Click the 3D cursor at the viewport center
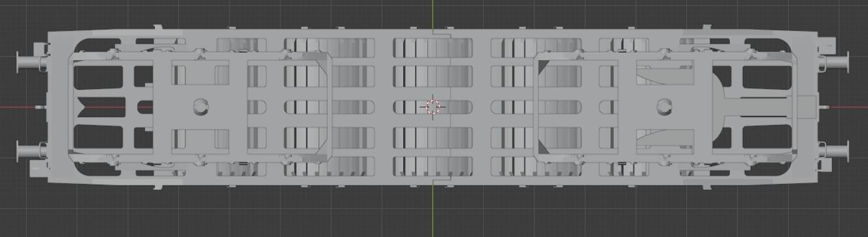 point(433,107)
